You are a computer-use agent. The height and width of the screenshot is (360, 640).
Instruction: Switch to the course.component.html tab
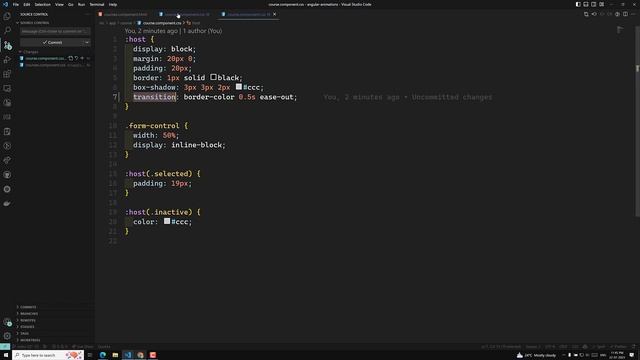(x=125, y=14)
